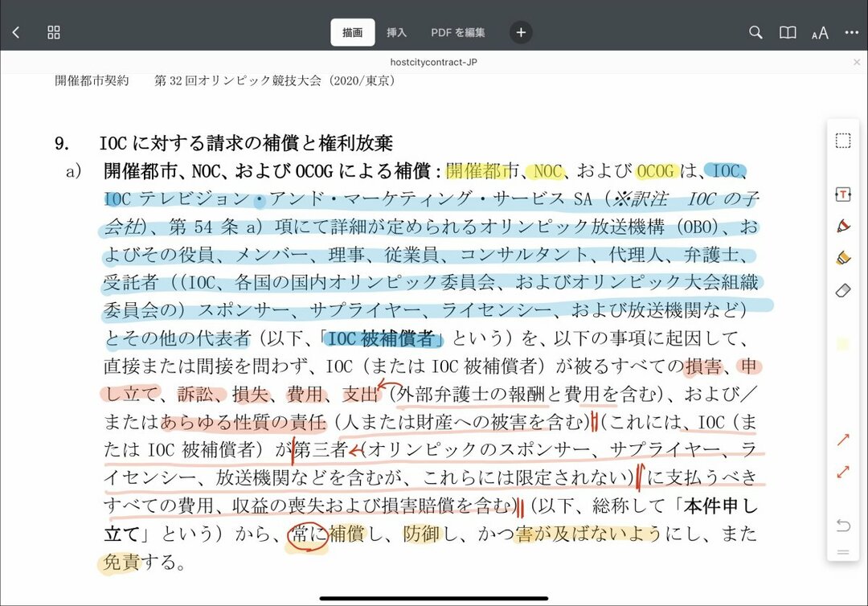Open document search magnifier
Image resolution: width=868 pixels, height=606 pixels.
[x=755, y=32]
